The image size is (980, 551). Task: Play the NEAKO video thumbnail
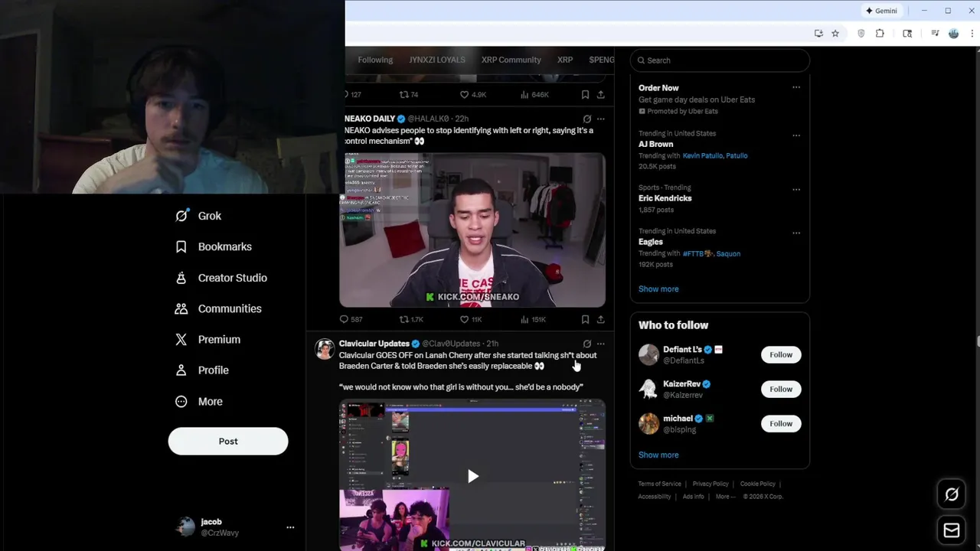472,230
